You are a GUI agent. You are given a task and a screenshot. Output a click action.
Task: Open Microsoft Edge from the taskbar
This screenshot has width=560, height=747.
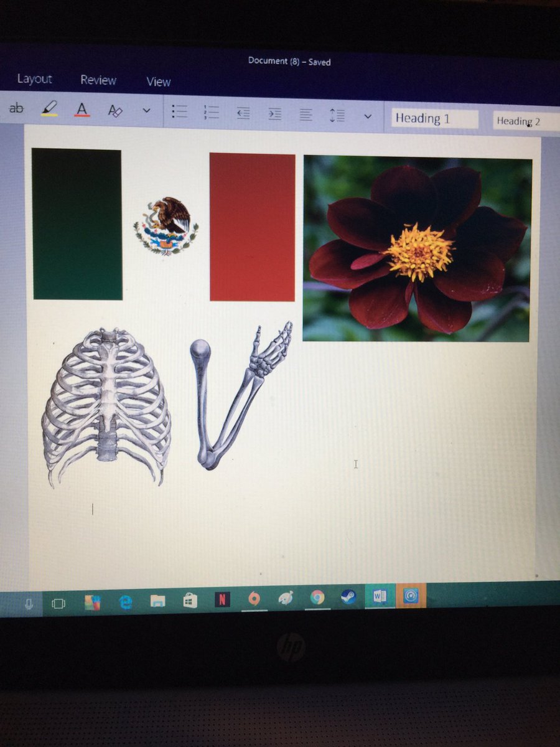tap(126, 601)
